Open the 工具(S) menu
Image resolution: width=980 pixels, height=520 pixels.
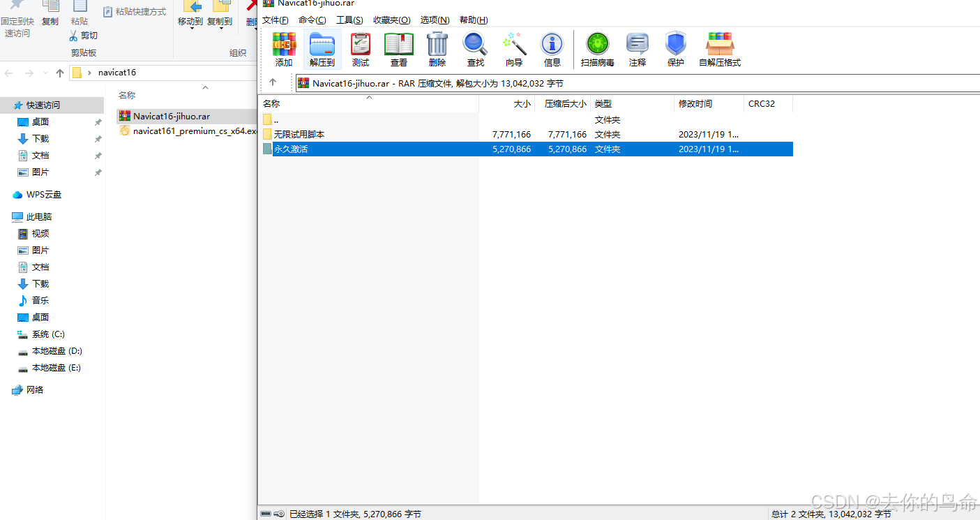(349, 20)
